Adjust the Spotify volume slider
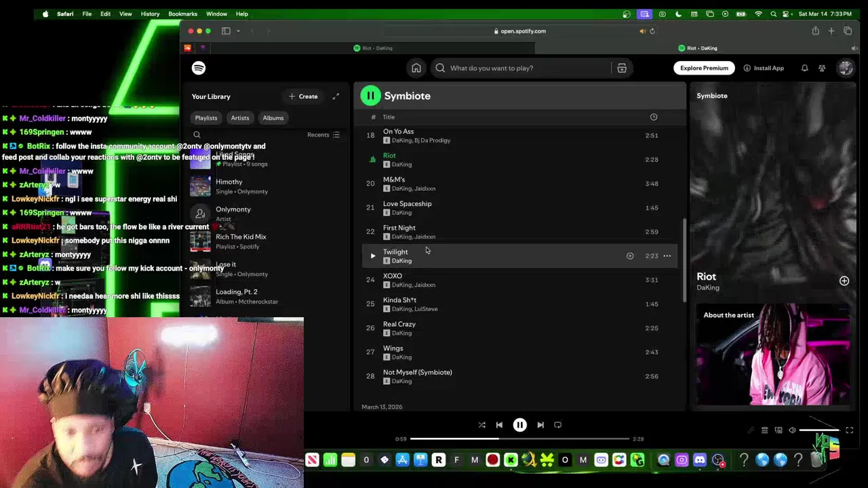 [819, 430]
